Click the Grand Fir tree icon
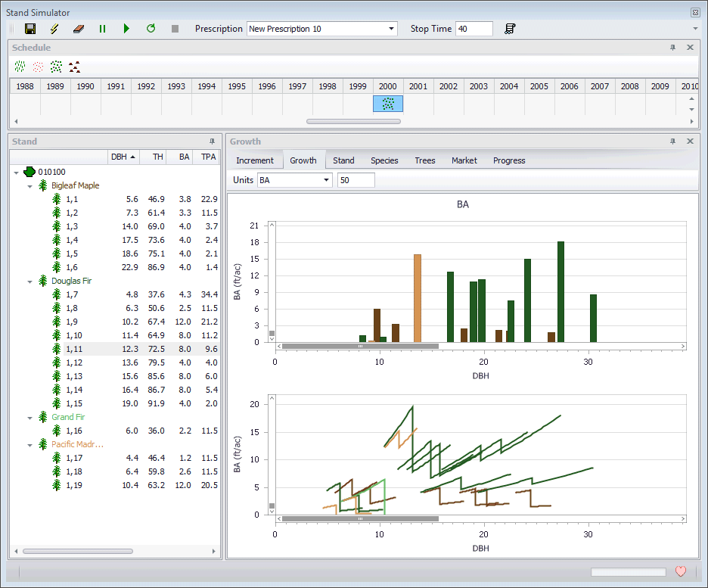 pyautogui.click(x=43, y=417)
